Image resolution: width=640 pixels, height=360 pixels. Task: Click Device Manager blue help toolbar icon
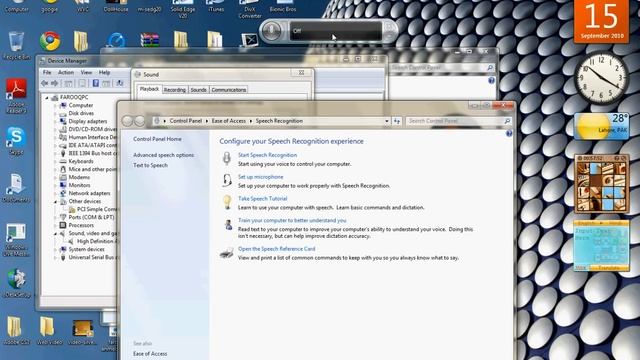[96, 83]
